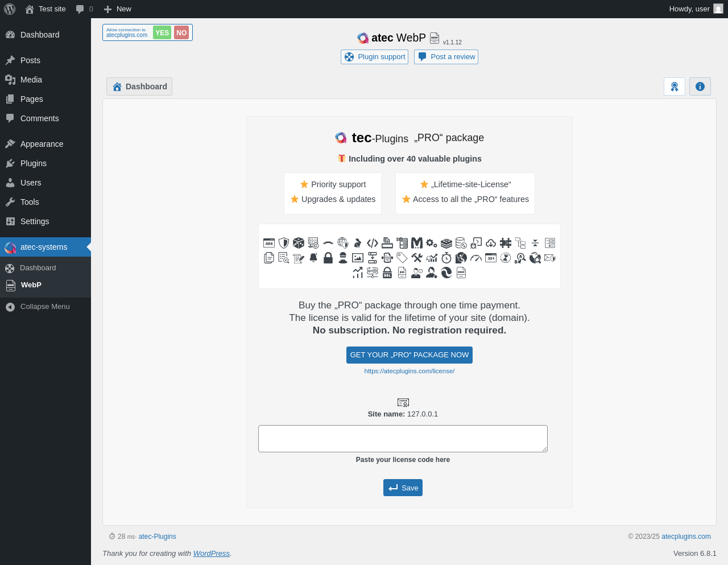Open the Appearance menu
728x565 pixels.
45,144
